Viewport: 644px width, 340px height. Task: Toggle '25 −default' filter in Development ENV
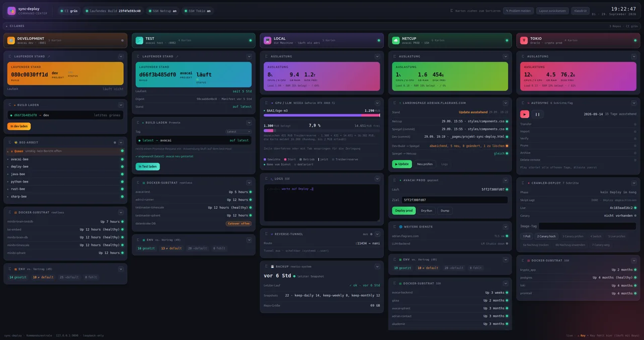[69, 277]
